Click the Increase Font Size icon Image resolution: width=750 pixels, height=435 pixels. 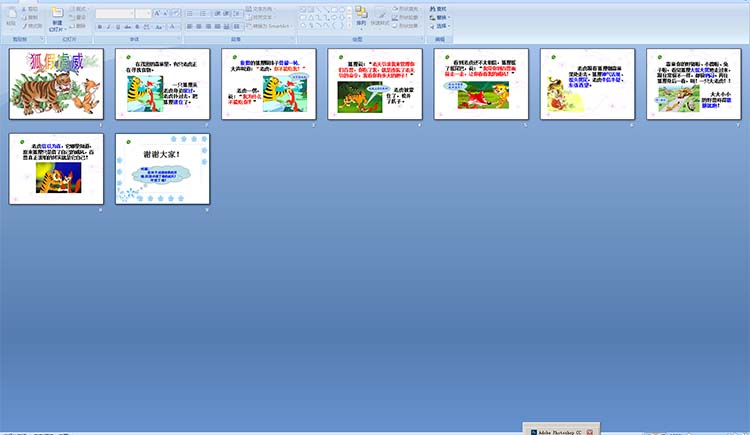[x=157, y=13]
